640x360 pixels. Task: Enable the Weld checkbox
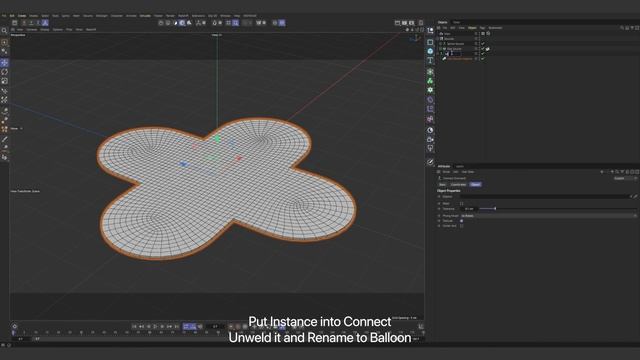pos(462,203)
